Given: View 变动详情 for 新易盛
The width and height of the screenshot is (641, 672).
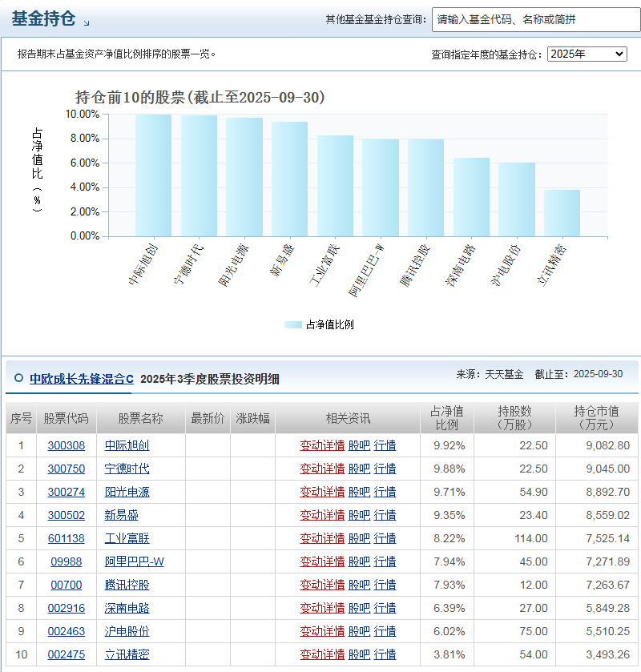Looking at the screenshot, I should coord(322,515).
